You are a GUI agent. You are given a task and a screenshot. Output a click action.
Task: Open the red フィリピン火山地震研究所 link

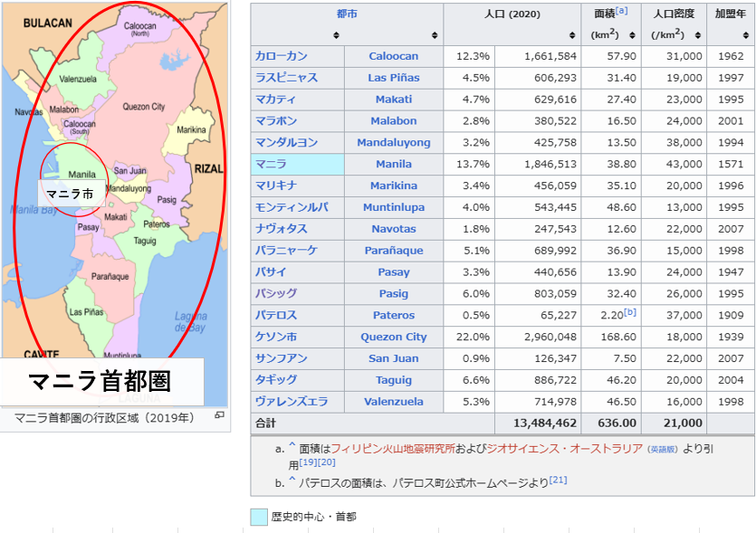(393, 449)
